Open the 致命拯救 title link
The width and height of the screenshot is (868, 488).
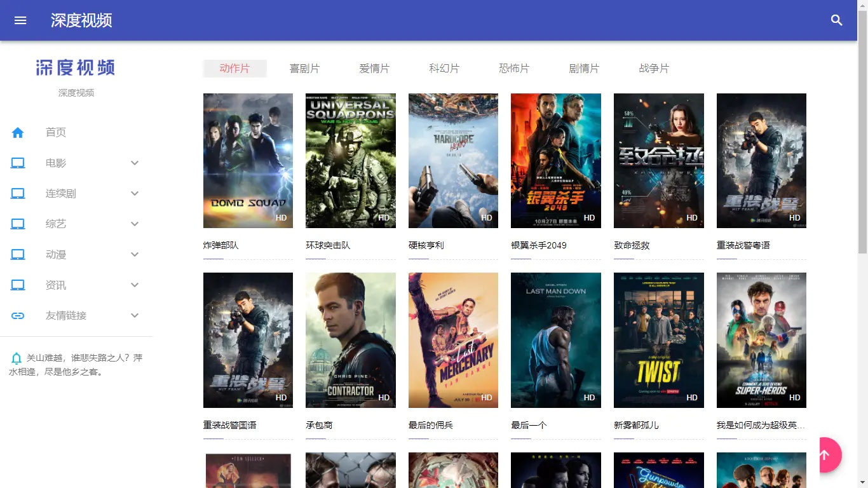[x=632, y=245]
